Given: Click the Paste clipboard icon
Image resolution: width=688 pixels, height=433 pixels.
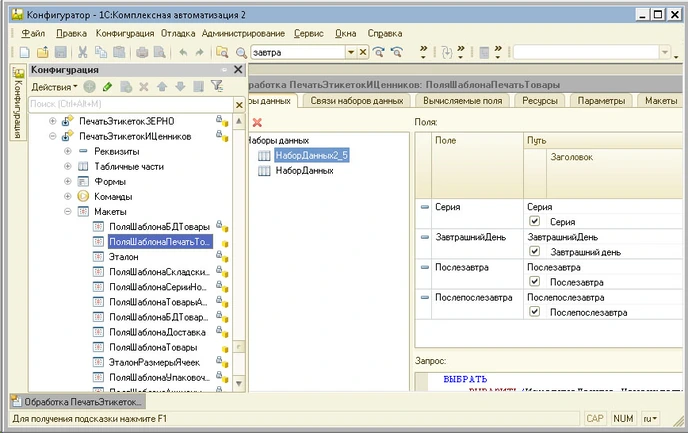Looking at the screenshot, I should tap(119, 52).
